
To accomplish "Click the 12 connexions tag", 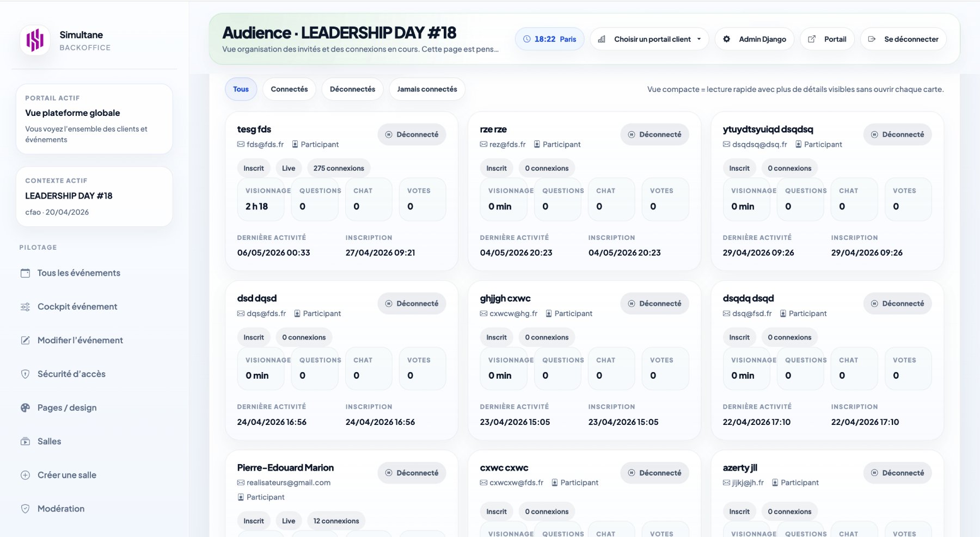I will point(336,521).
